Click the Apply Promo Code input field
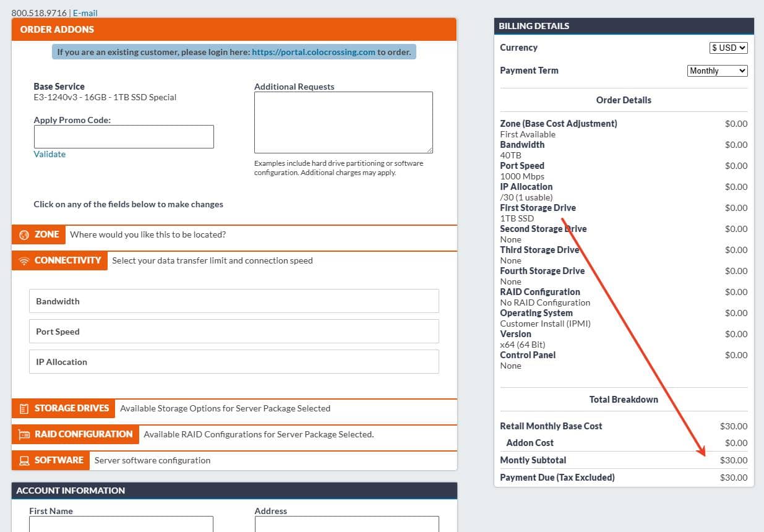The image size is (764, 532). tap(124, 137)
